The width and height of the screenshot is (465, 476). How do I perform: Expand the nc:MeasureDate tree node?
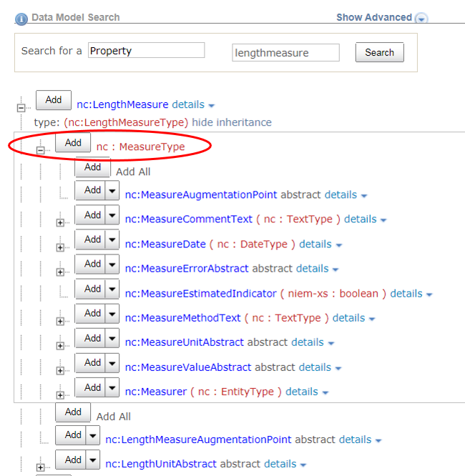tap(60, 248)
